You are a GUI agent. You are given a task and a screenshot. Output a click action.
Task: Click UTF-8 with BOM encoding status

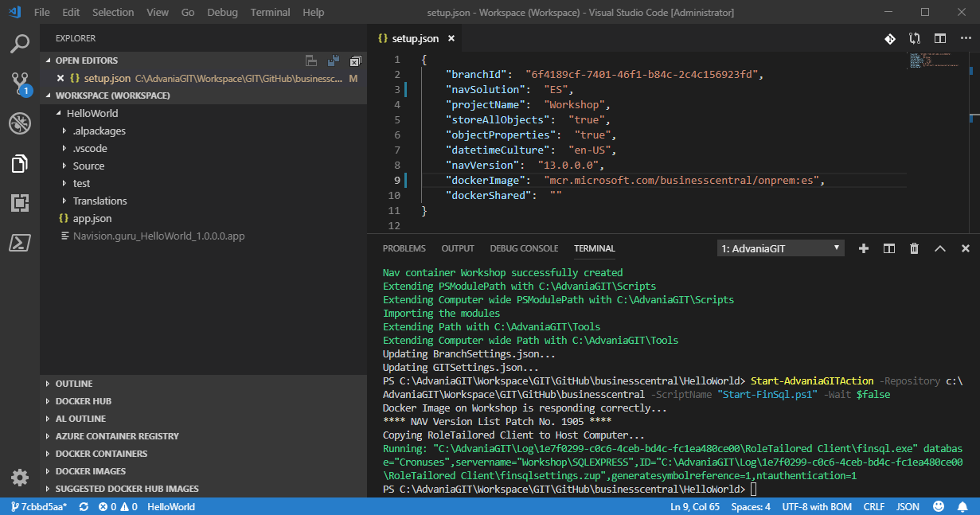point(817,507)
